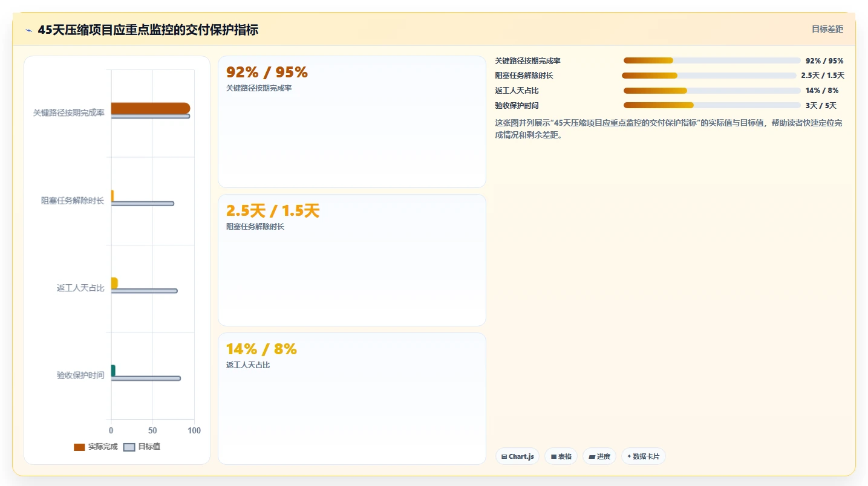Click the 阻塞任务解除时长 progress bar
Image resolution: width=868 pixels, height=486 pixels.
[x=709, y=76]
